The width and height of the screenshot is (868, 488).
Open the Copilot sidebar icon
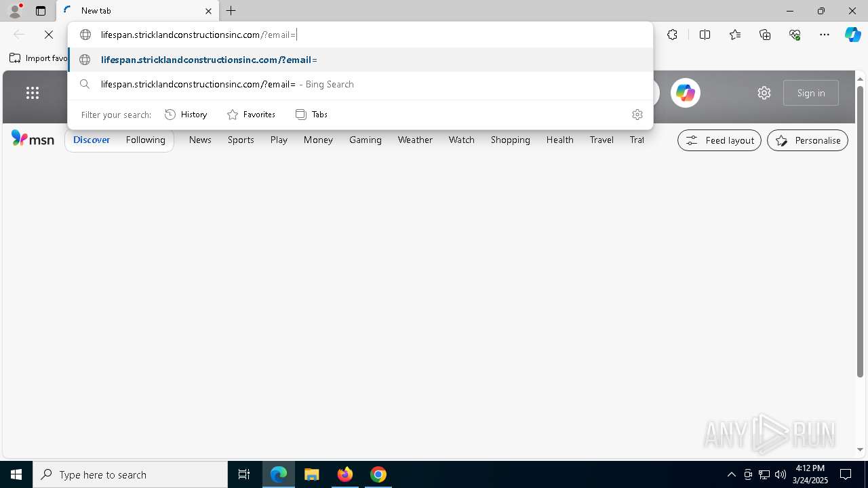852,35
